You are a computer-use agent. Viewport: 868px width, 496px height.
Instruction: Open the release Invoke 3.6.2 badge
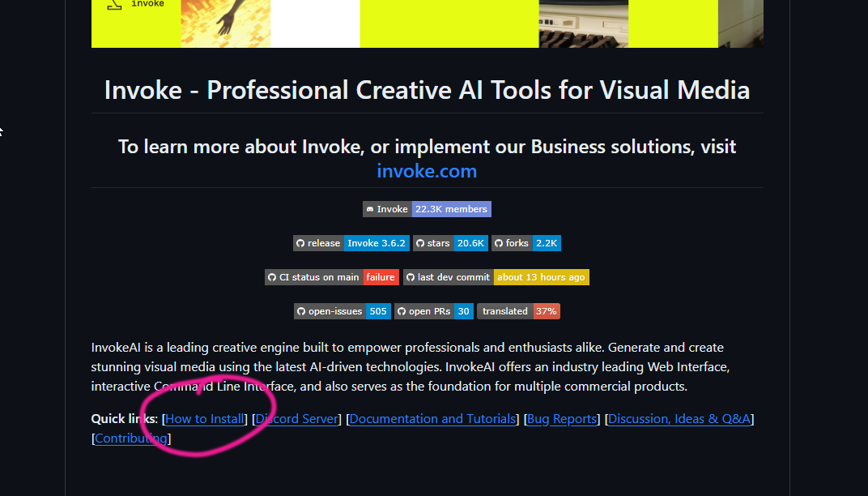(351, 243)
